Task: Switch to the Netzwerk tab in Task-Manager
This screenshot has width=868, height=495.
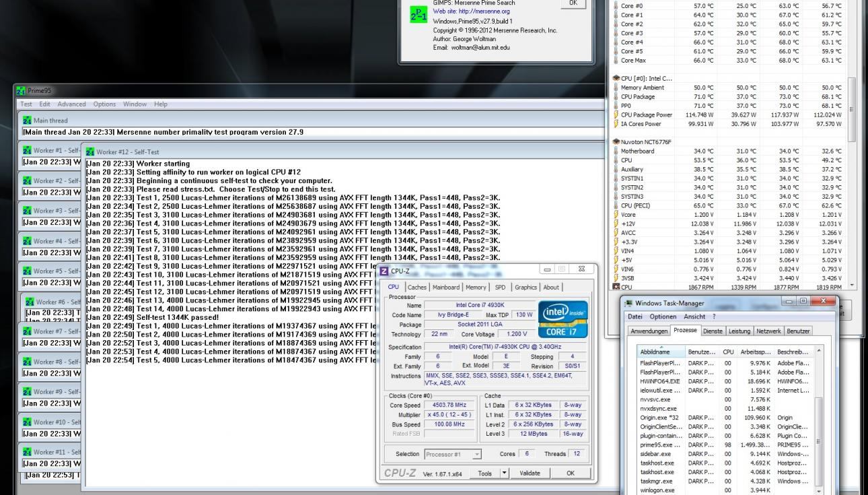Action: (x=768, y=331)
